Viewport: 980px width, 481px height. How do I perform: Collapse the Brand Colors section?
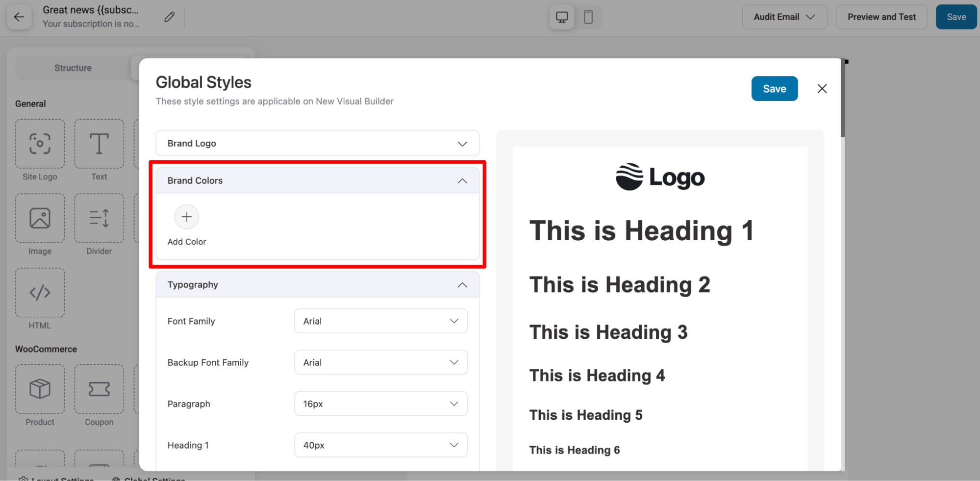[x=462, y=181]
